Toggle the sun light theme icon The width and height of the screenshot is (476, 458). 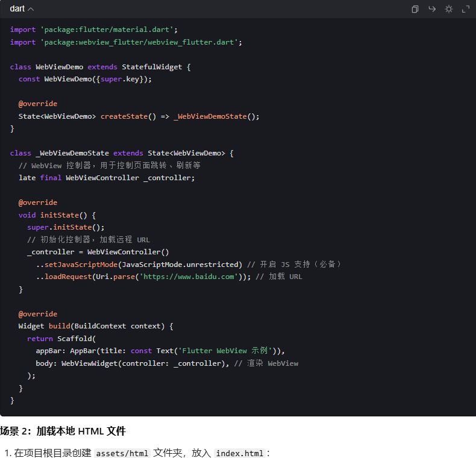449,9
